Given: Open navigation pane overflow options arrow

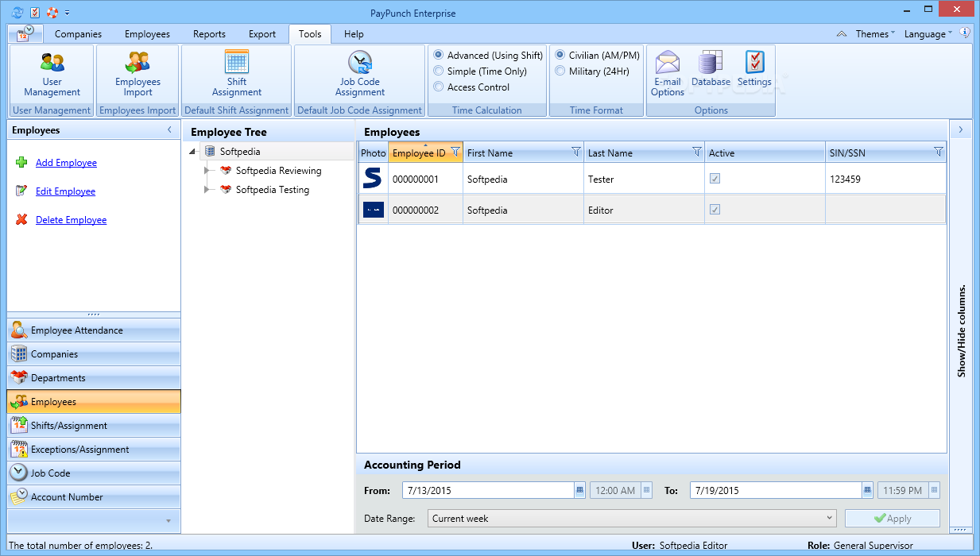Looking at the screenshot, I should pos(168,521).
